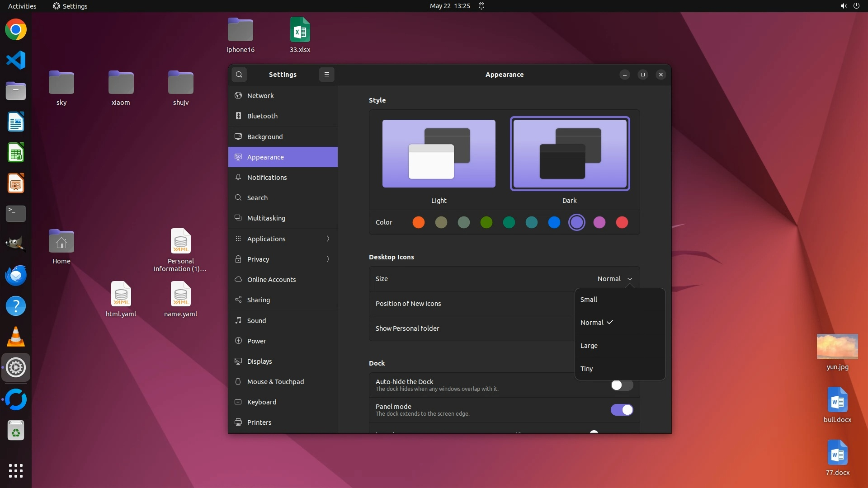Open the clock and calendar panel

point(449,6)
